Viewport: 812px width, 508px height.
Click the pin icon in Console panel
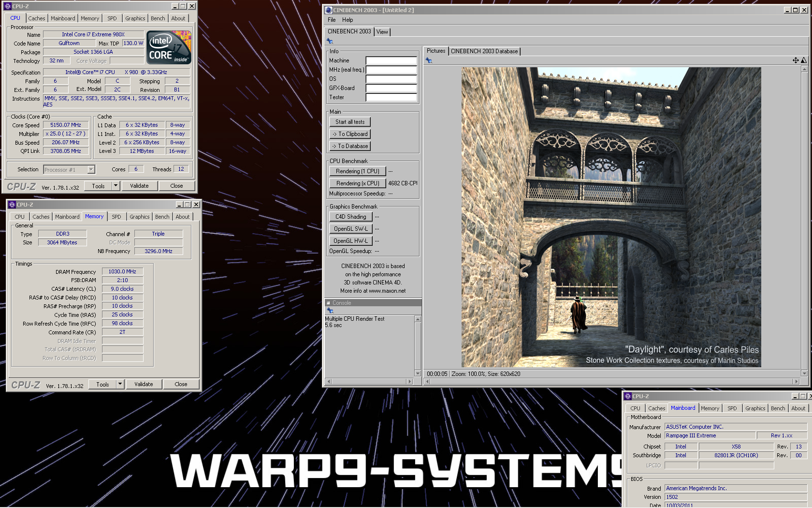[x=330, y=310]
